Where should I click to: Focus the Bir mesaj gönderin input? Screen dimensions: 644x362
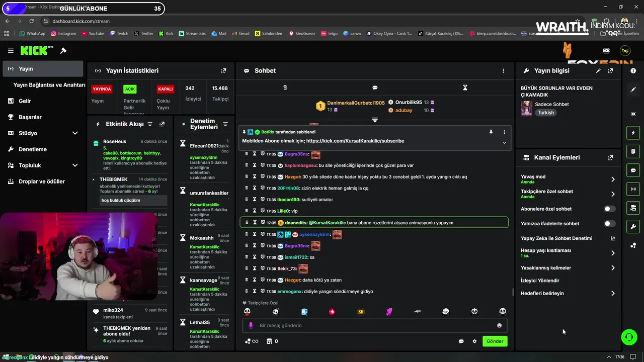coord(375,325)
